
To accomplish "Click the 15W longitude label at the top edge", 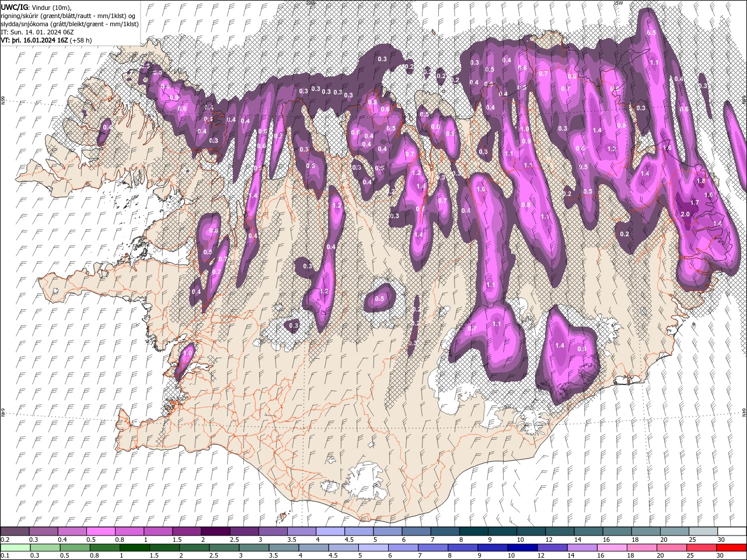I will pos(618,3).
